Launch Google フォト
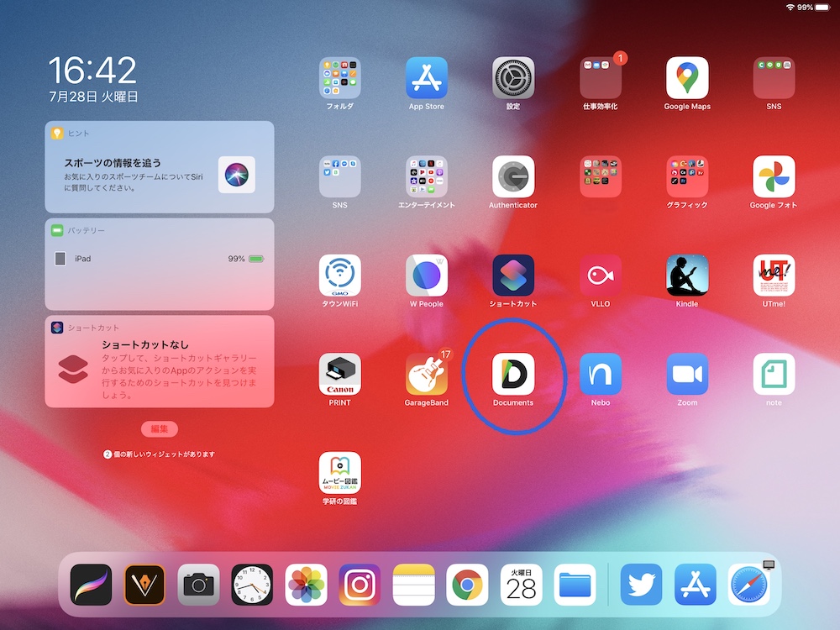The height and width of the screenshot is (630, 840). tap(774, 176)
